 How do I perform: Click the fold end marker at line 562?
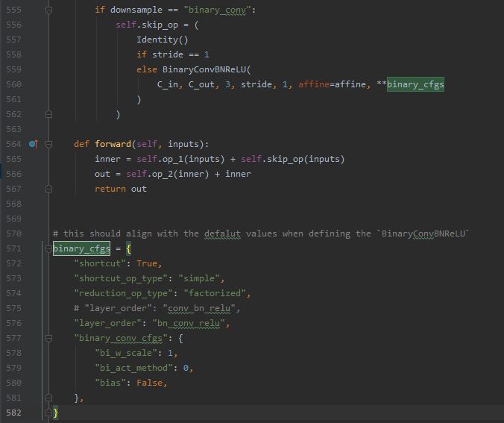pos(48,114)
